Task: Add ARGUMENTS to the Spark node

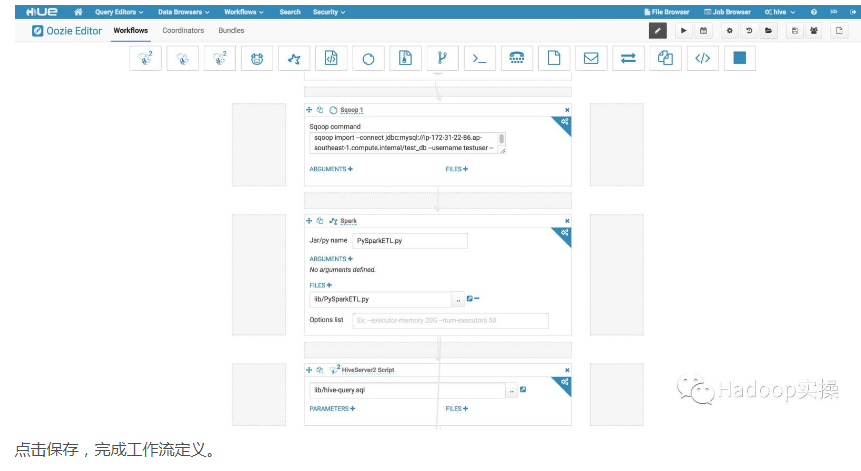Action: click(331, 259)
